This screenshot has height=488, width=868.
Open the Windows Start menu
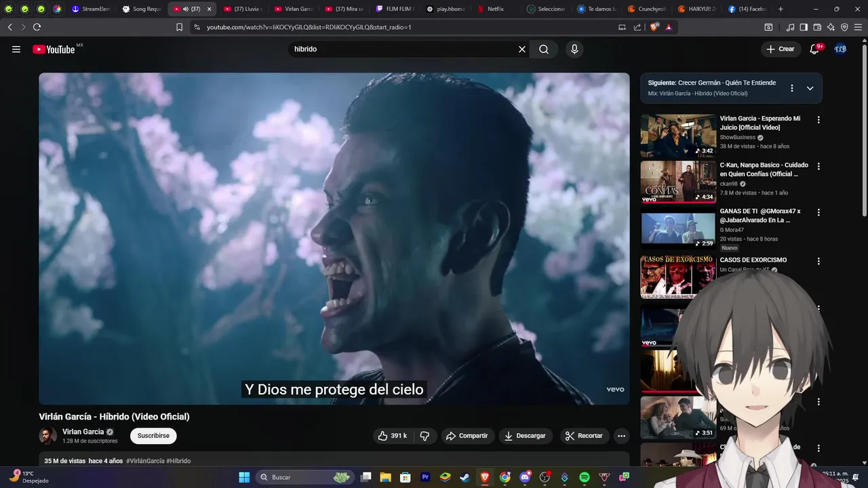(244, 477)
